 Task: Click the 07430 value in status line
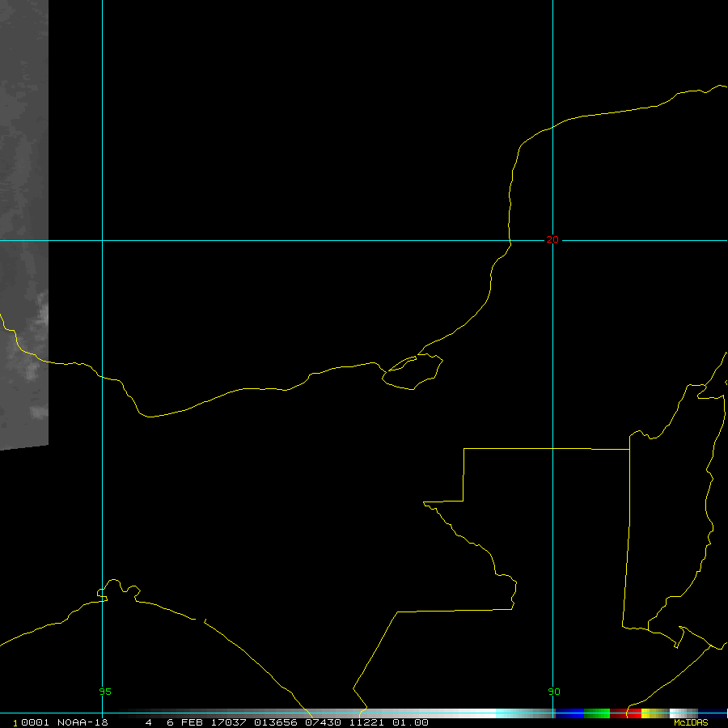click(323, 722)
